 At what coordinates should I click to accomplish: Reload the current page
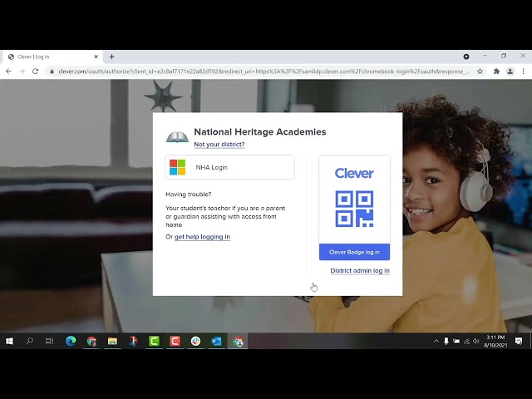click(x=35, y=71)
